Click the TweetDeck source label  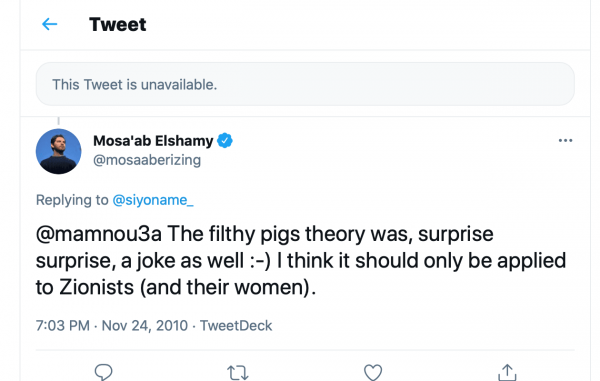tap(236, 326)
